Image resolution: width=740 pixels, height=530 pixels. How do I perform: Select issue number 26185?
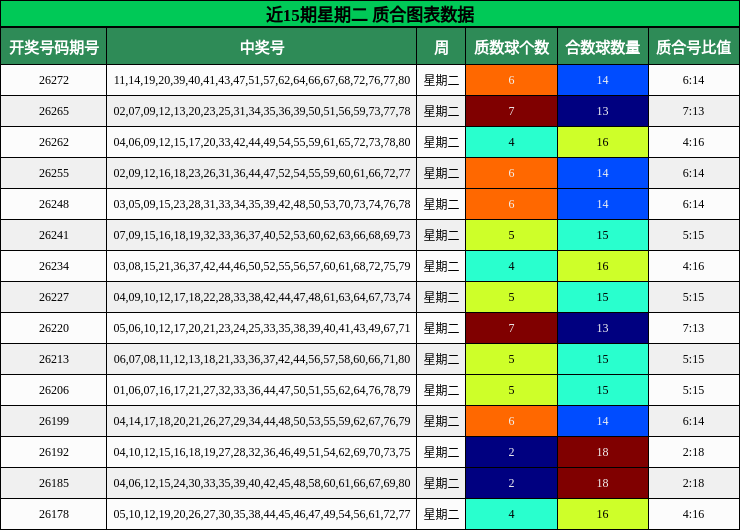pyautogui.click(x=54, y=483)
